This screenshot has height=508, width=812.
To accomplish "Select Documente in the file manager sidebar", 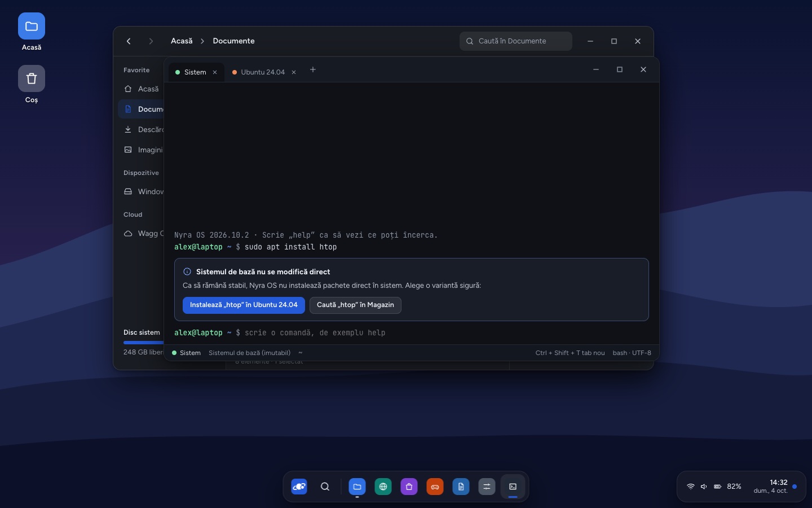I will point(141,110).
